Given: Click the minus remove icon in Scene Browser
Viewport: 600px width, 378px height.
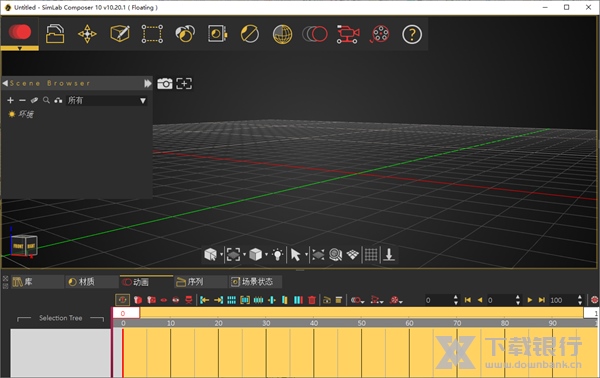Looking at the screenshot, I should (x=22, y=100).
